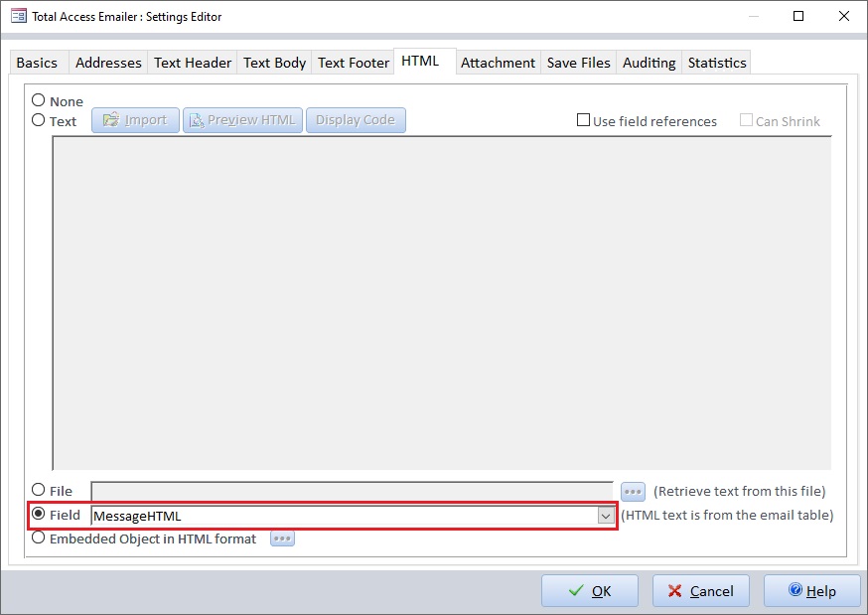Open the Addresses tab
Screen dimensions: 868x615
[x=108, y=63]
